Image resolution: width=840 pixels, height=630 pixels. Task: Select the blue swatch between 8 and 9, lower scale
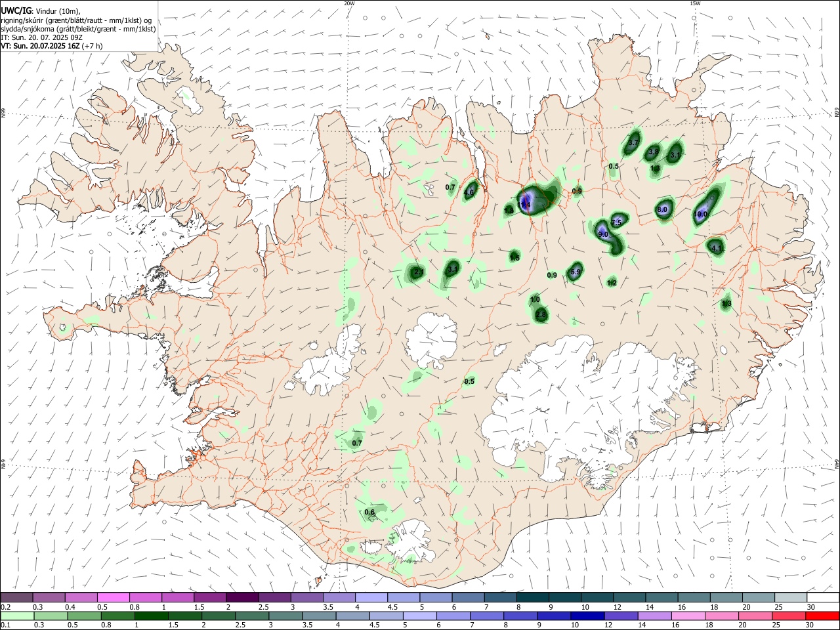(x=520, y=616)
